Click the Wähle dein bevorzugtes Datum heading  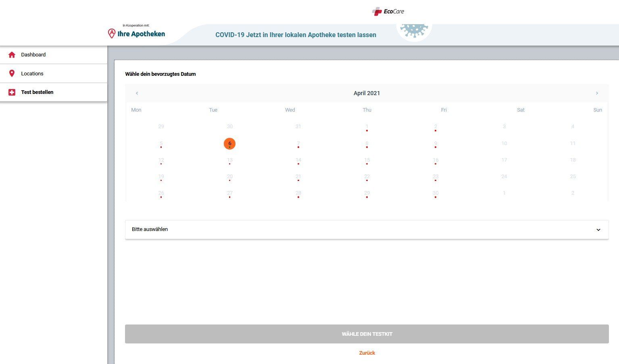(160, 74)
